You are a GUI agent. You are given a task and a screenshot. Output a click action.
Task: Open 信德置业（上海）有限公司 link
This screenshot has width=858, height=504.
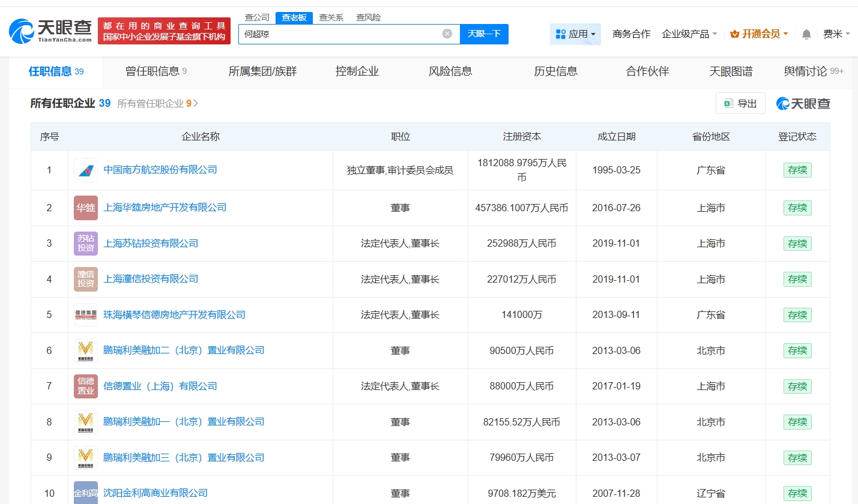pos(160,386)
